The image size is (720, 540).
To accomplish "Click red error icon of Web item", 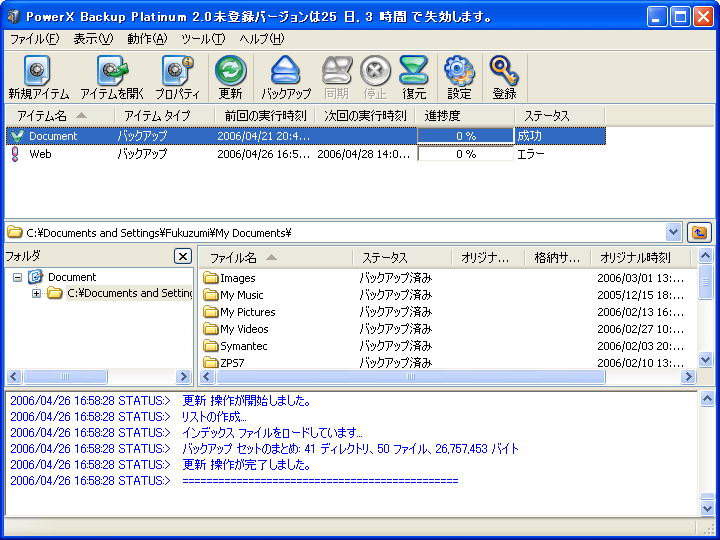I will pos(15,154).
